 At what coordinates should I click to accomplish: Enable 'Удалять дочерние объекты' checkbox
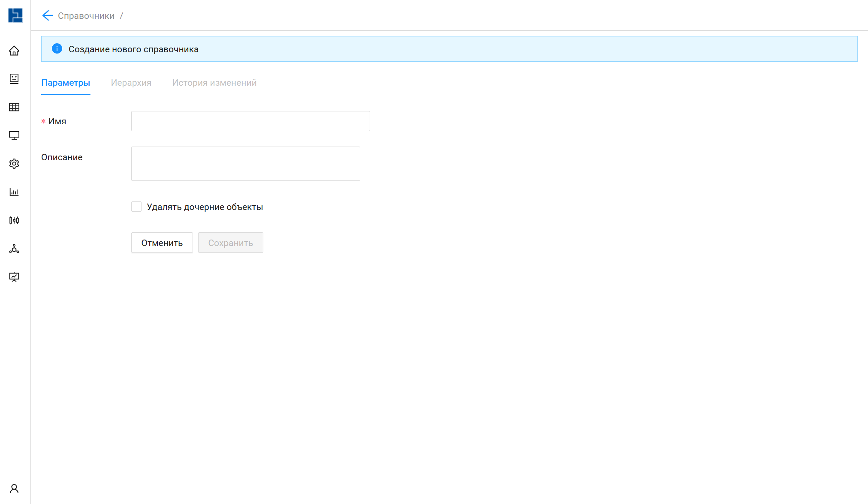[136, 207]
